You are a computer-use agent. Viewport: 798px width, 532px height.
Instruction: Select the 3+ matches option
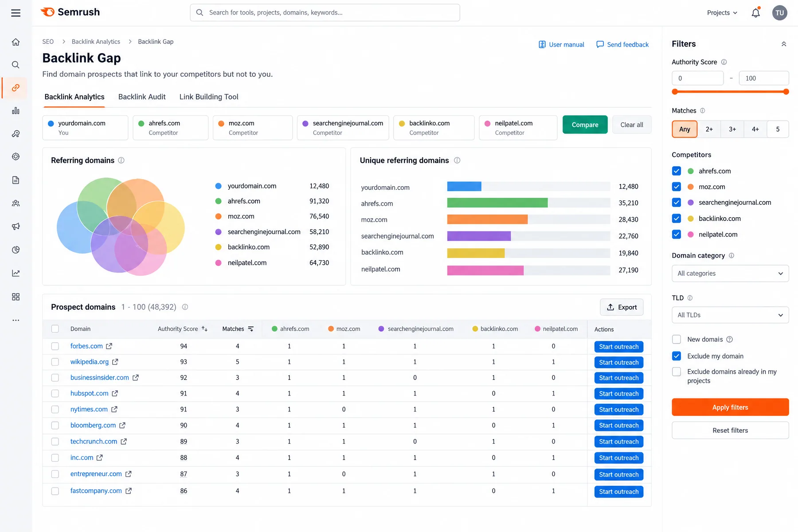tap(732, 129)
